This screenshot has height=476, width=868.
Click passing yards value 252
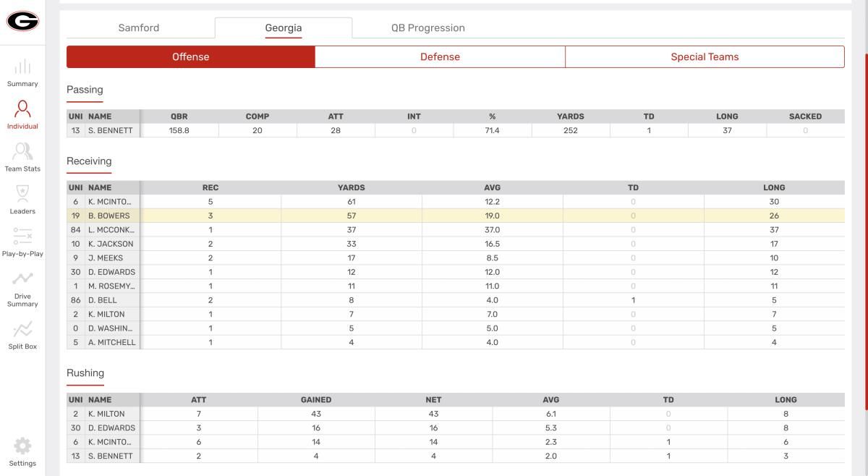coord(571,131)
